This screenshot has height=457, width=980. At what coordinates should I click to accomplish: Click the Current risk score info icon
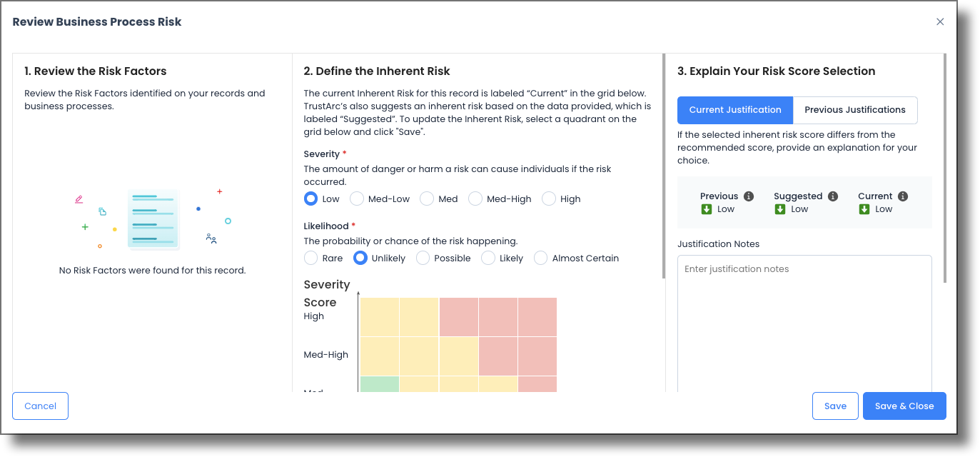click(x=903, y=196)
